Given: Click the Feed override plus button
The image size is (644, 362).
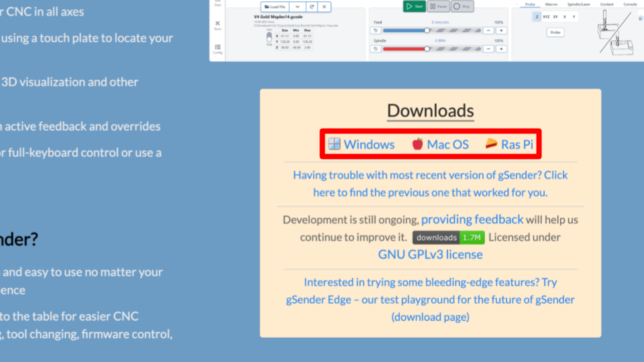Looking at the screenshot, I should [x=501, y=30].
